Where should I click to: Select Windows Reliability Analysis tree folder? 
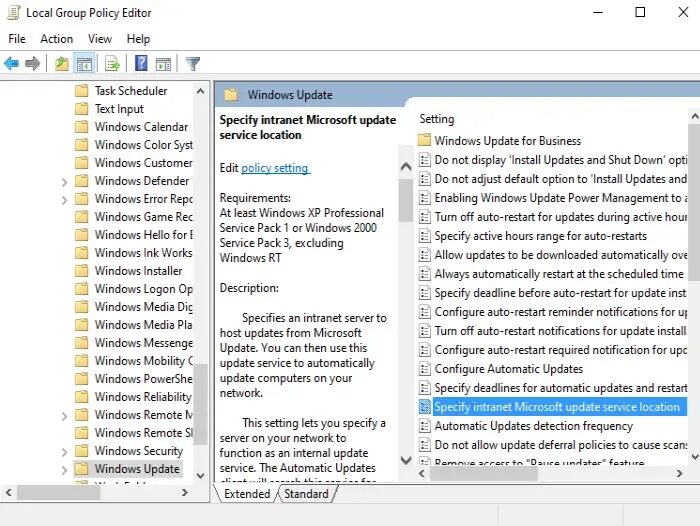(x=143, y=397)
